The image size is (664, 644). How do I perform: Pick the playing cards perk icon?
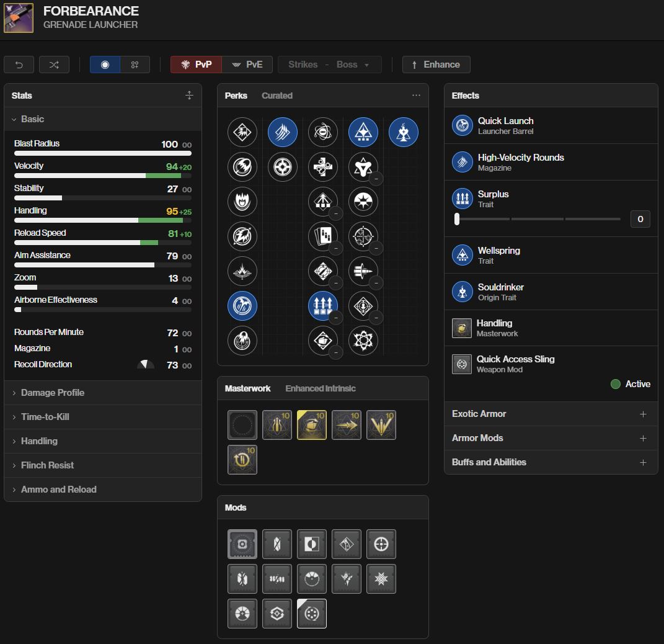point(322,236)
